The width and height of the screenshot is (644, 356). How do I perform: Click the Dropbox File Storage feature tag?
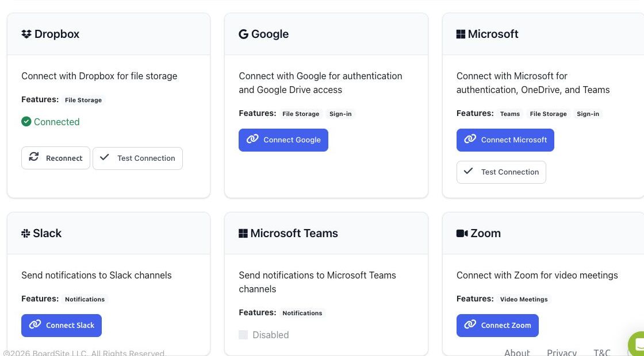point(83,100)
